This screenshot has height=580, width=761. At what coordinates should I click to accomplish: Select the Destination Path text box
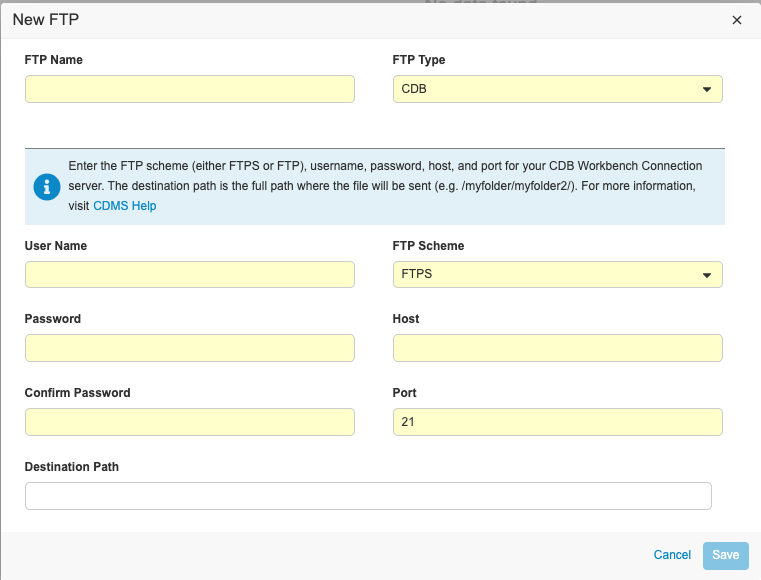[368, 496]
